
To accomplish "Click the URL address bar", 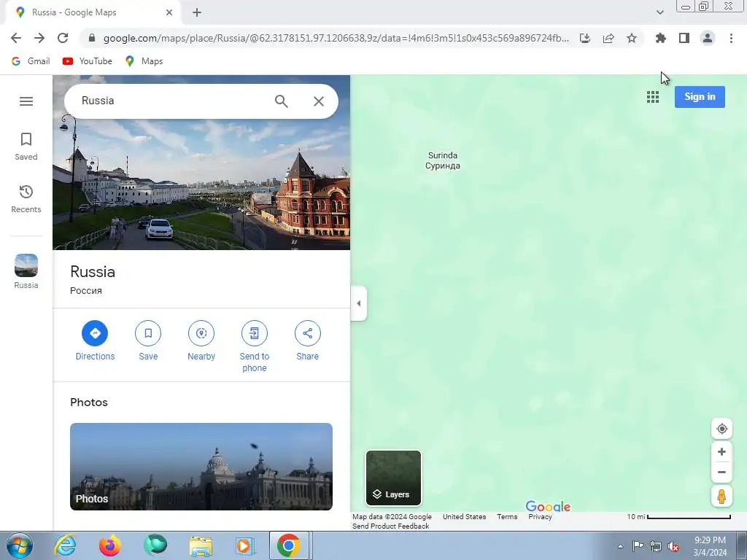I will (336, 38).
